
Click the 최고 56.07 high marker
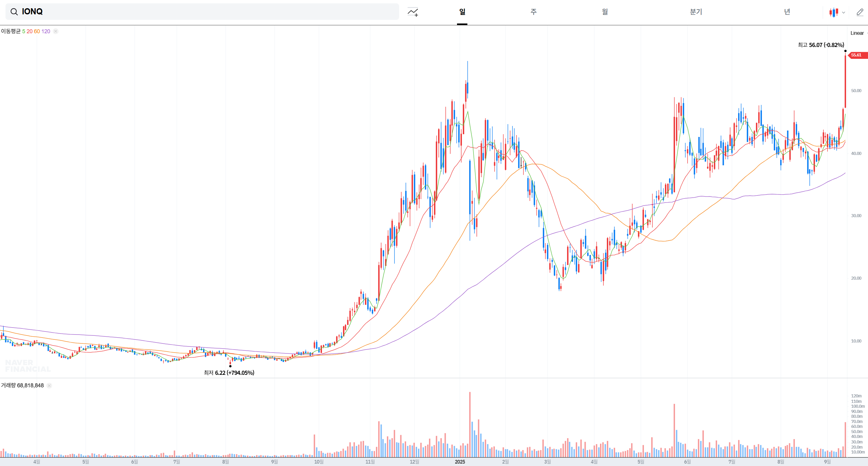[820, 45]
